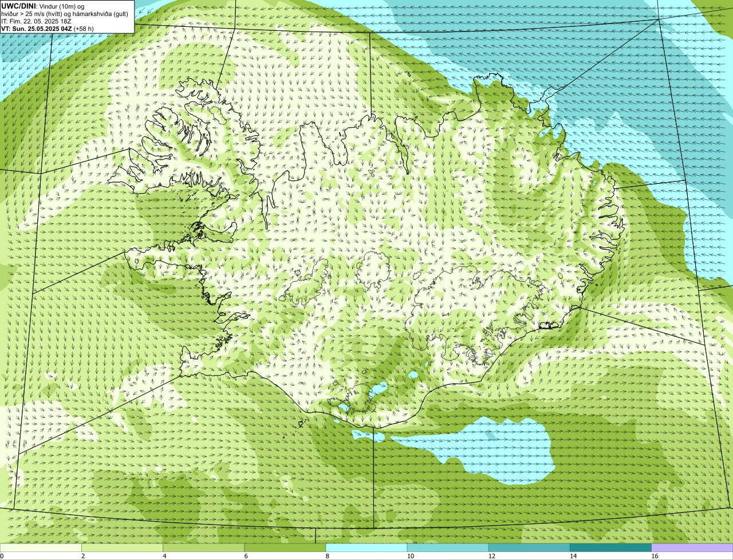Viewport: 733px width, 560px height.
Task: Click the legend scale label "4"
Action: [x=164, y=556]
